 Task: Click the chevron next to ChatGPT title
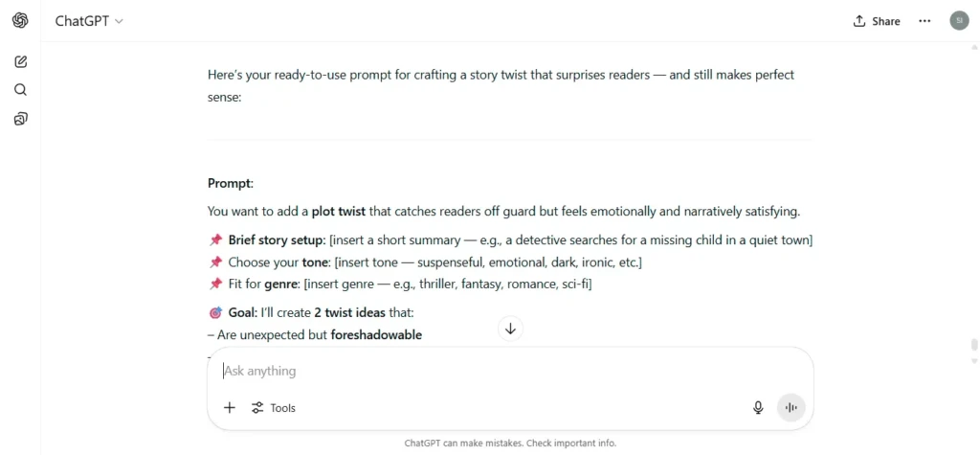(x=120, y=21)
